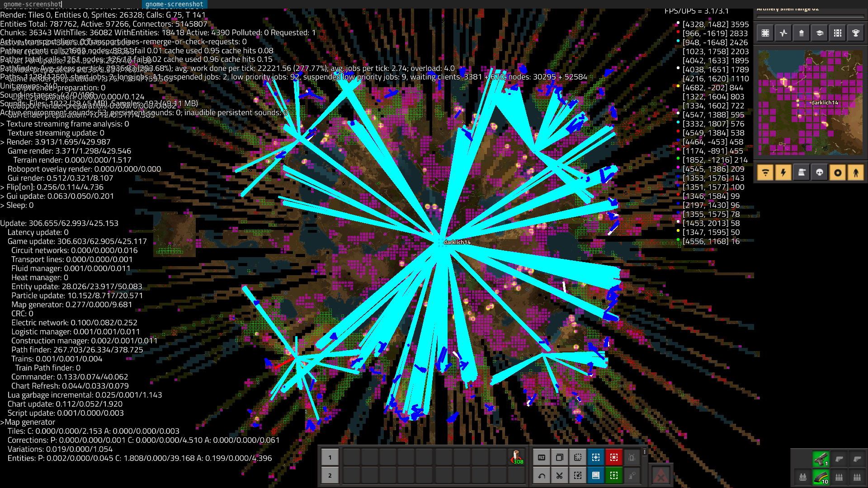
Task: Click the [4682, -202] 844 entry
Action: [713, 88]
